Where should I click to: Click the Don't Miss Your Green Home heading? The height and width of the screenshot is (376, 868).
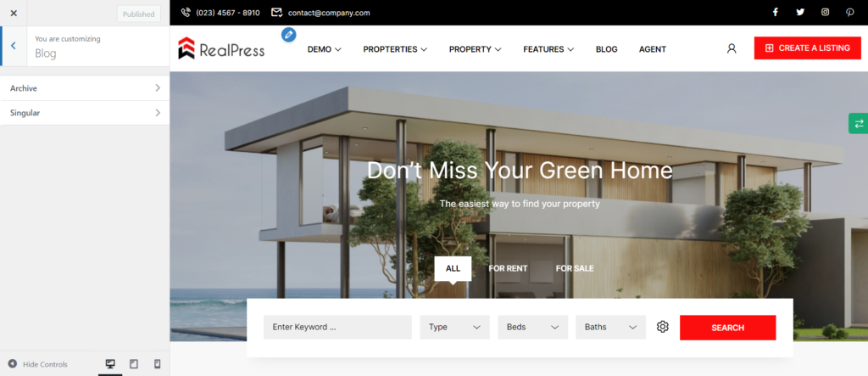click(x=520, y=171)
